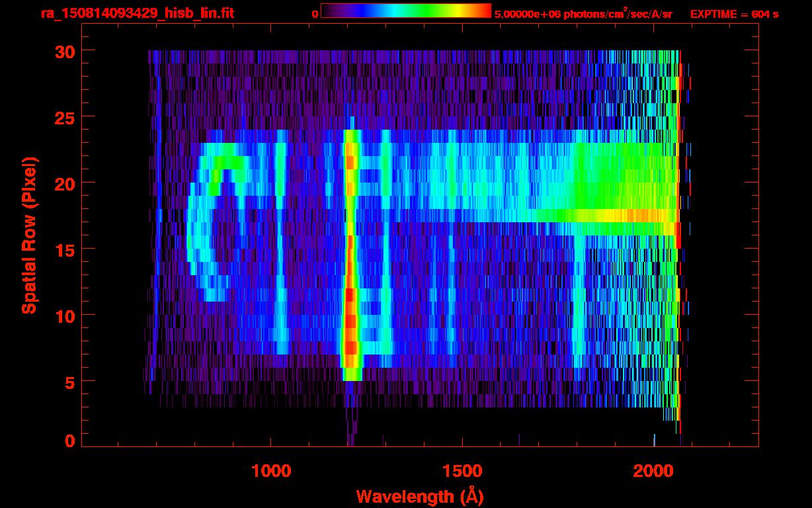Select the 1500 wavelength tick label

click(x=462, y=470)
